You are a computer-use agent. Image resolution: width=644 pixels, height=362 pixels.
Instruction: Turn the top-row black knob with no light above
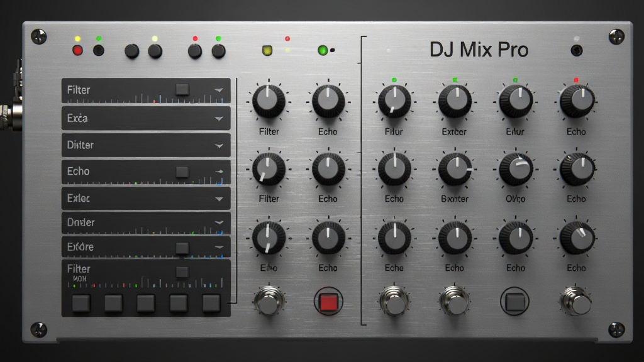tap(132, 51)
